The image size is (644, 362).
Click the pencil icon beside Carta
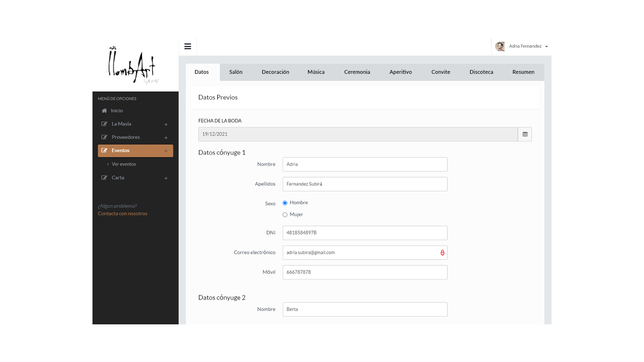[x=104, y=177]
